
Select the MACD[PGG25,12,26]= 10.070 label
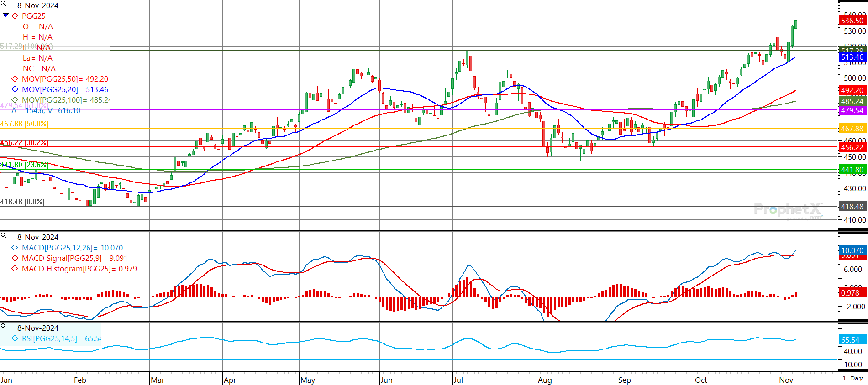click(73, 248)
